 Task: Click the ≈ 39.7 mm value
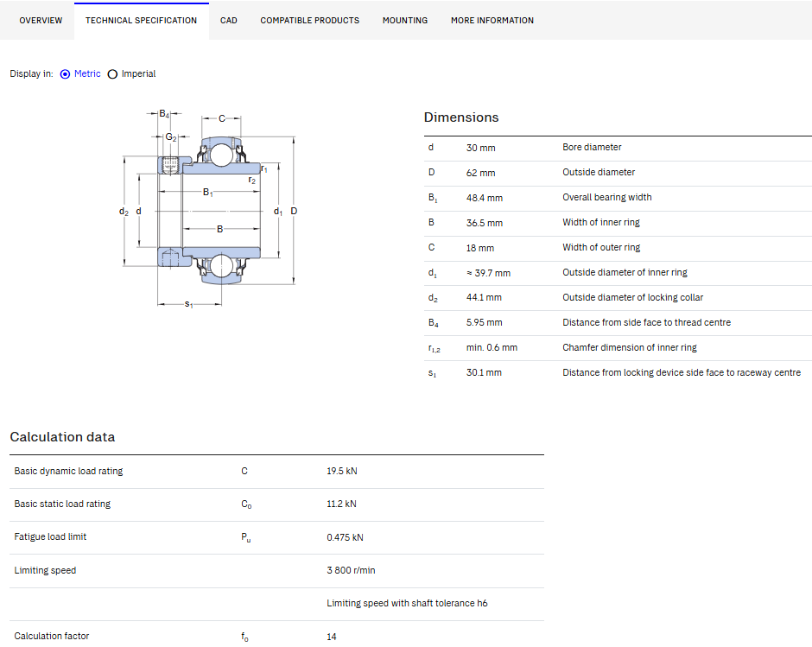point(488,273)
